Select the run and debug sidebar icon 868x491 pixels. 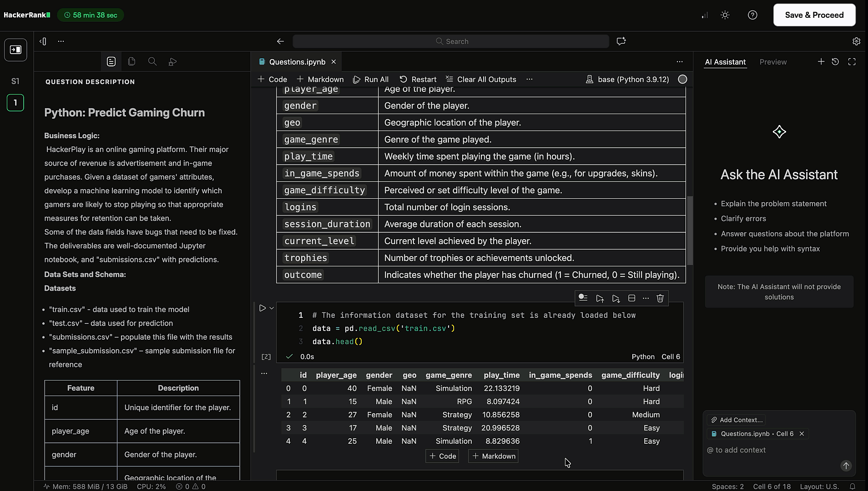[172, 61]
